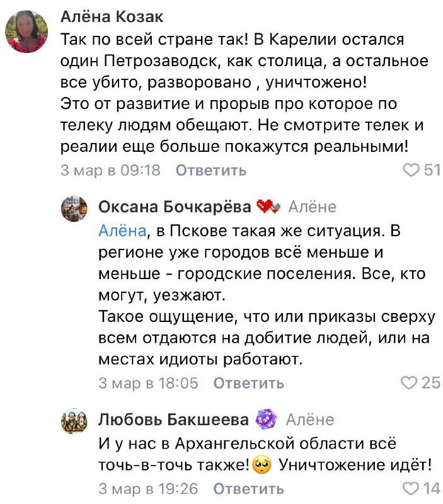Click the purple dice status icon beside Любовь Бакшеева
This screenshot has height=504, width=443.
point(265,420)
